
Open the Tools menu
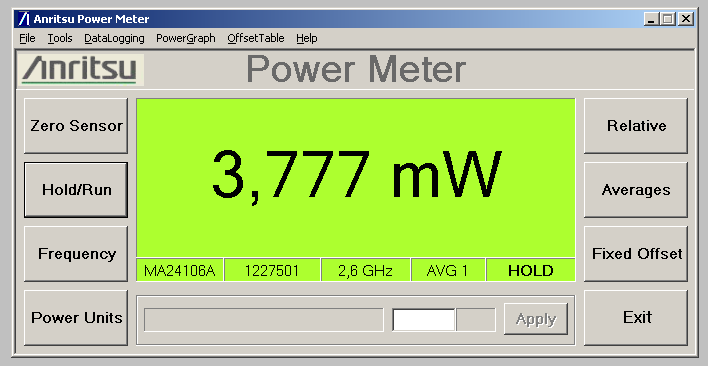[x=60, y=38]
